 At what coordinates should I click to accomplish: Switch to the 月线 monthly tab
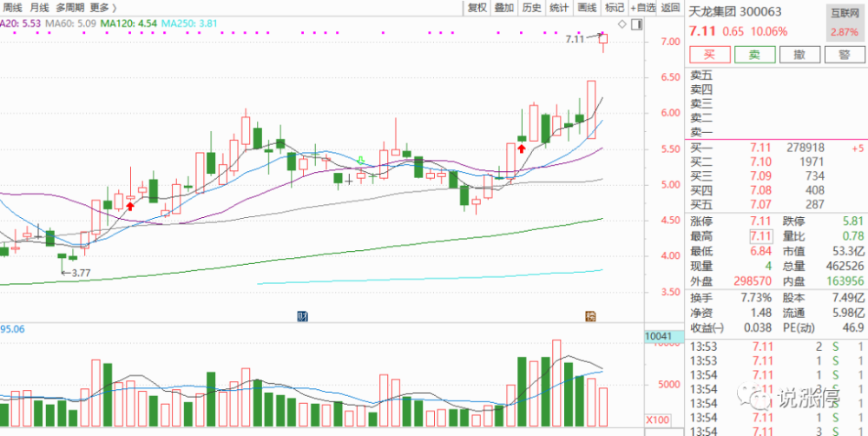tap(39, 8)
